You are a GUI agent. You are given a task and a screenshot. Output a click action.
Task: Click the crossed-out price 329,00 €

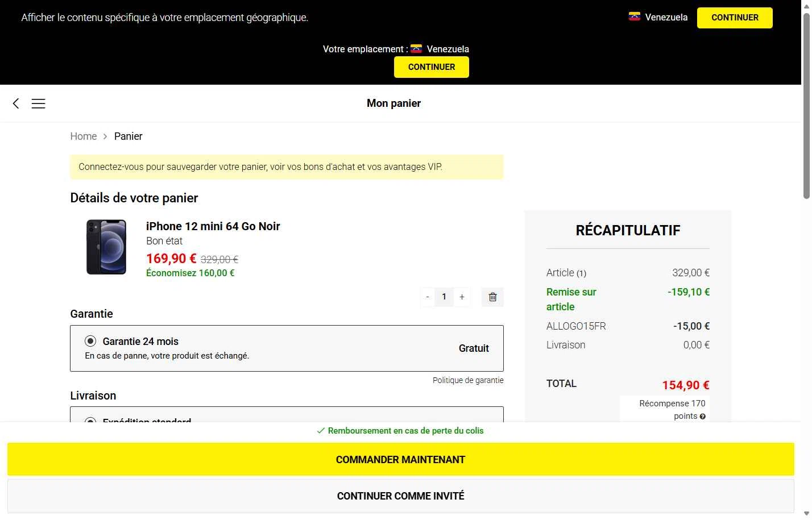point(219,260)
